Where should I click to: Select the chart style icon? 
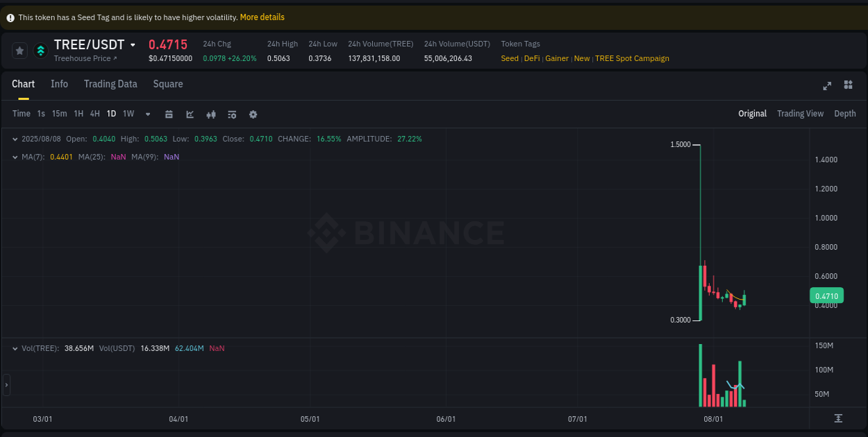tap(190, 114)
